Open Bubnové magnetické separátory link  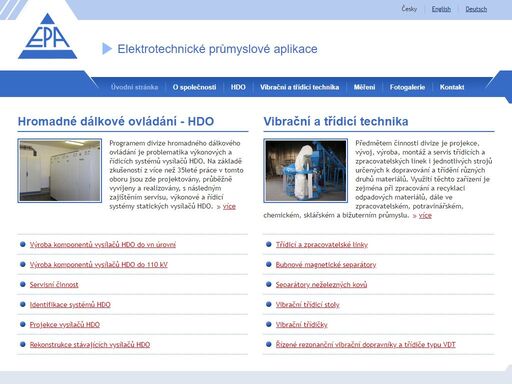[x=326, y=265]
